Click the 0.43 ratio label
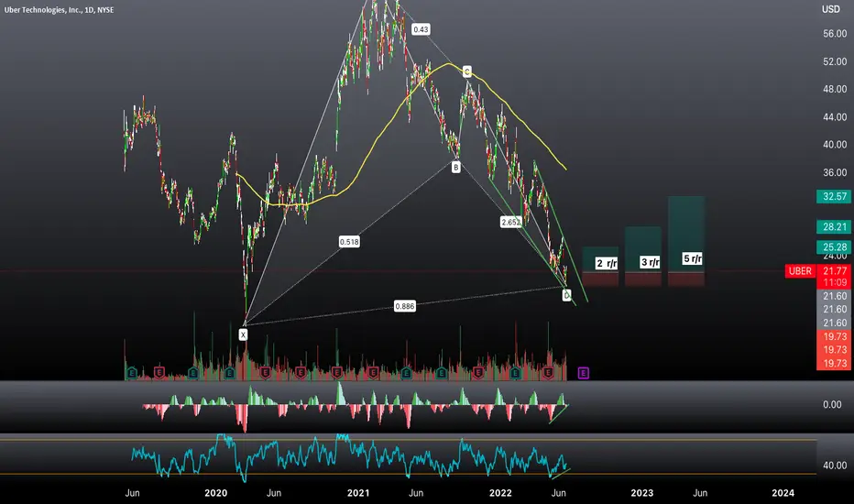 [x=421, y=29]
